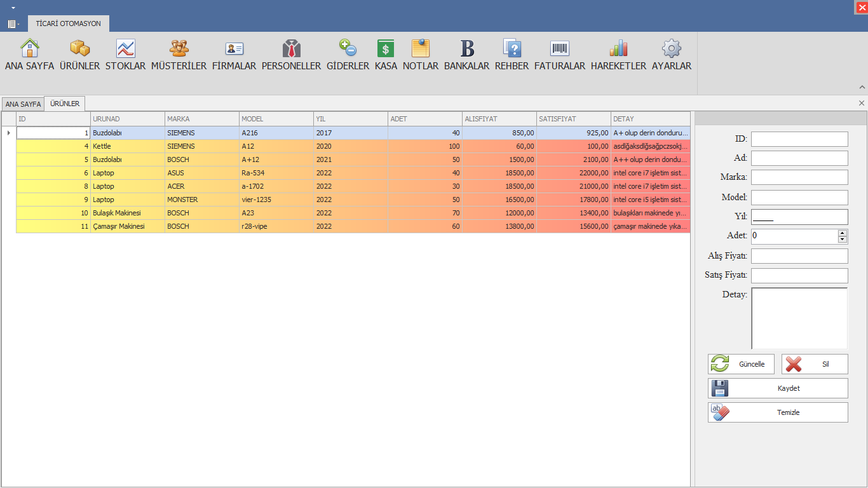This screenshot has height=488, width=868.
Task: Open the STOKLAR stocks chart icon
Action: point(125,49)
